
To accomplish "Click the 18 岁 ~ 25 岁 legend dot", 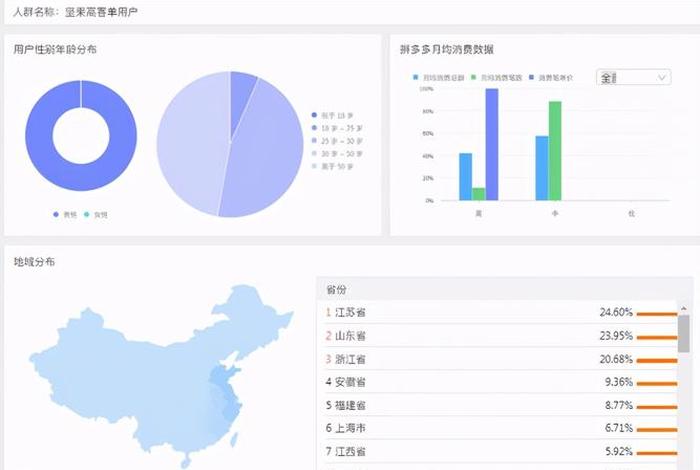I will [x=313, y=128].
